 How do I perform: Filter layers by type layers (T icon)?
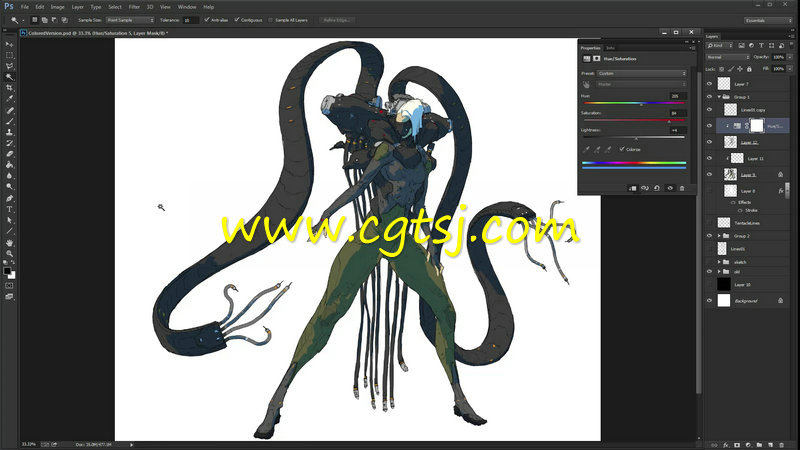(x=761, y=45)
